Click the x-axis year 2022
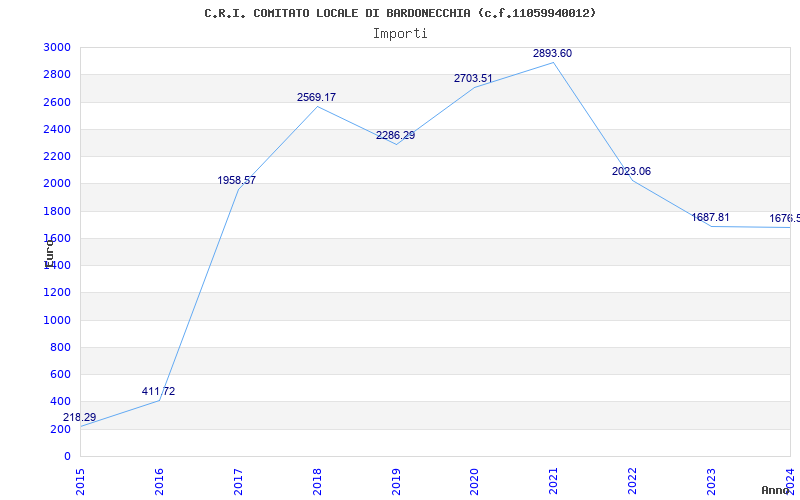The height and width of the screenshot is (500, 800). click(x=633, y=482)
